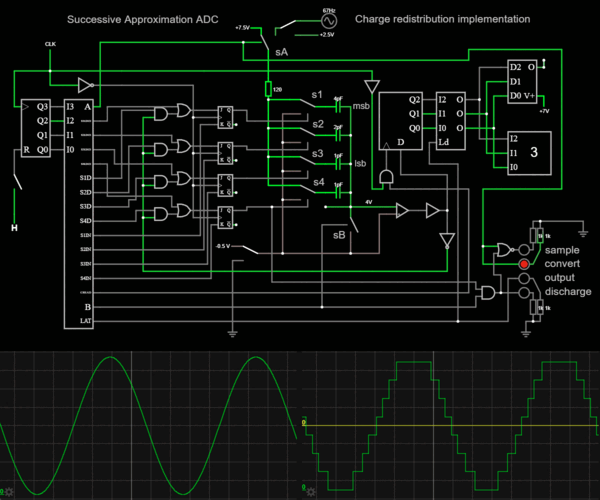Image resolution: width=600 pixels, height=500 pixels.
Task: Click the seven-segment display showing 3
Action: (529, 153)
